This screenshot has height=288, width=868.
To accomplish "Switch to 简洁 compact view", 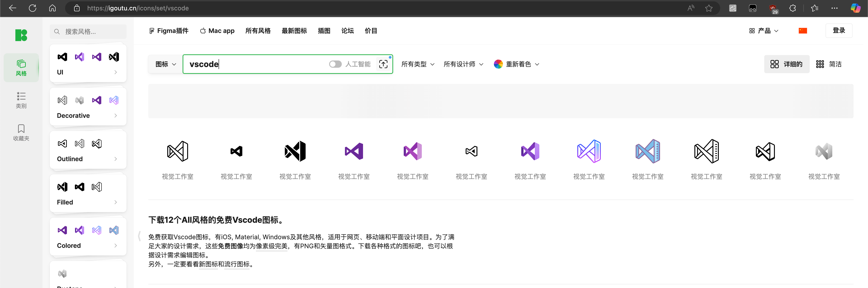I will tap(829, 64).
